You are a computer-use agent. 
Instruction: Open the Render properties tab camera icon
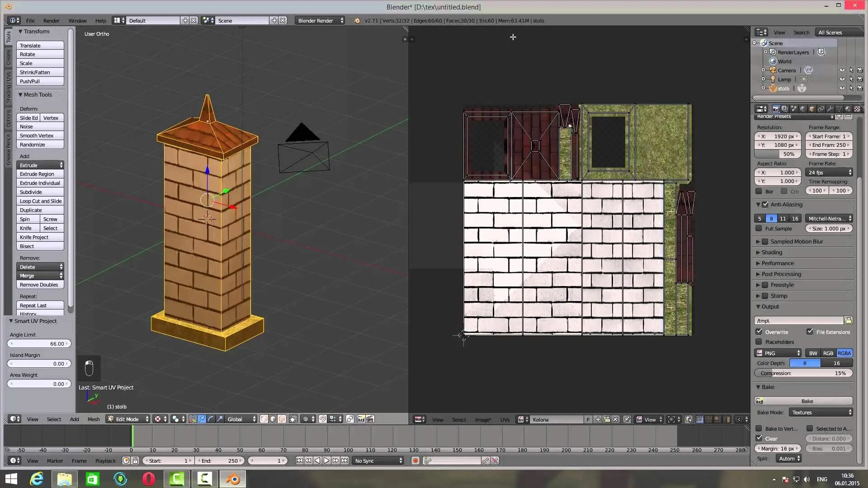point(776,109)
